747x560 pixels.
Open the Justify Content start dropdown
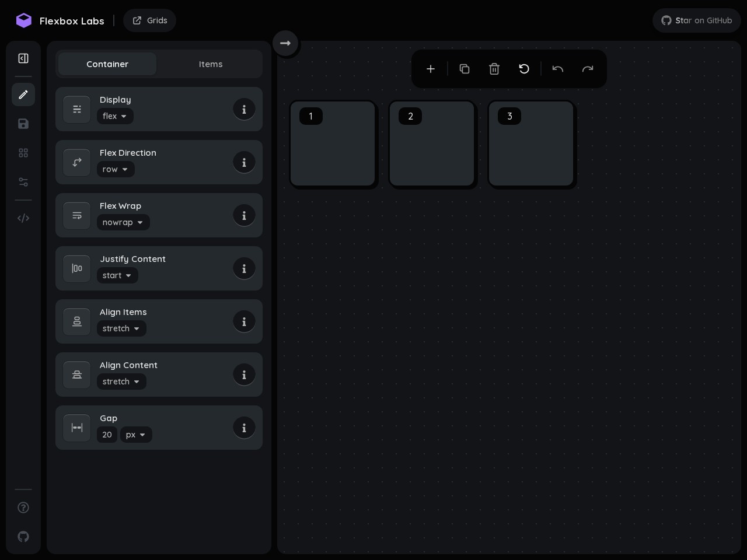[117, 275]
